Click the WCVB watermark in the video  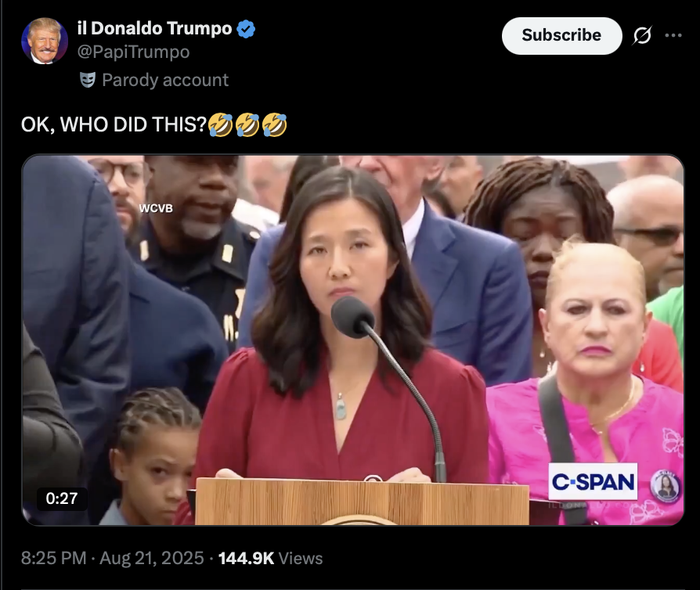[156, 208]
